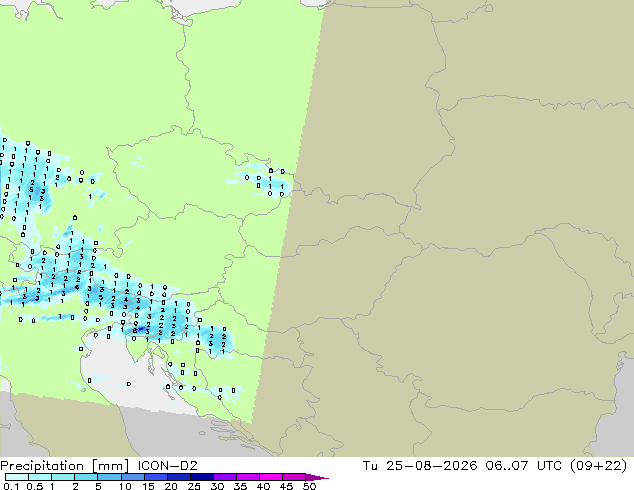Viewport: 634px width, 490px height.
Task: Click the 20–25 mm legend color swatch
Action: (178, 477)
